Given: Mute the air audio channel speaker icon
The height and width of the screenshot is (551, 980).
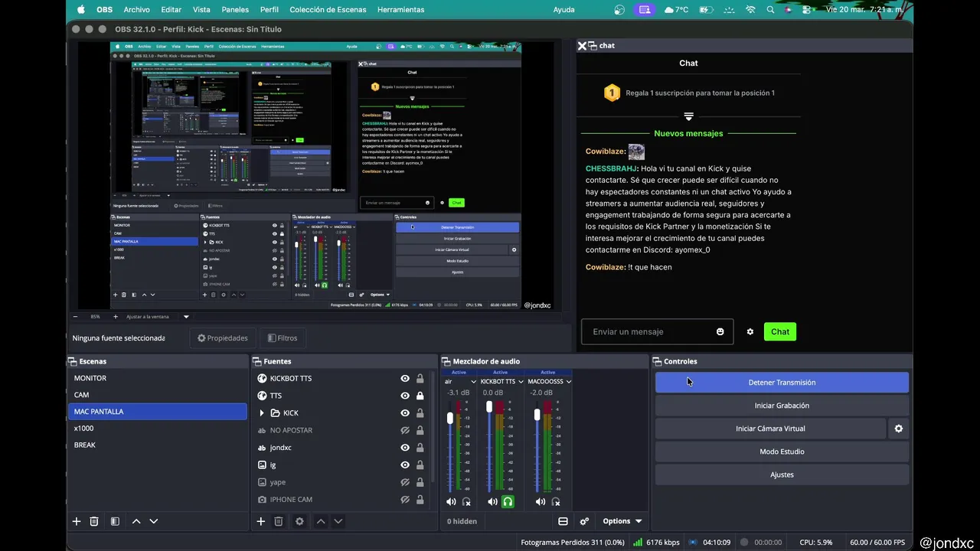Looking at the screenshot, I should (451, 502).
